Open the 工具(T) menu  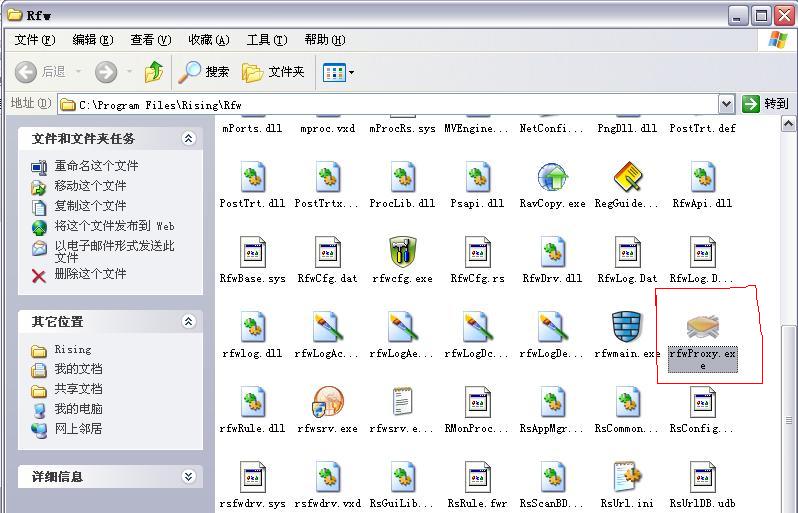[267, 40]
